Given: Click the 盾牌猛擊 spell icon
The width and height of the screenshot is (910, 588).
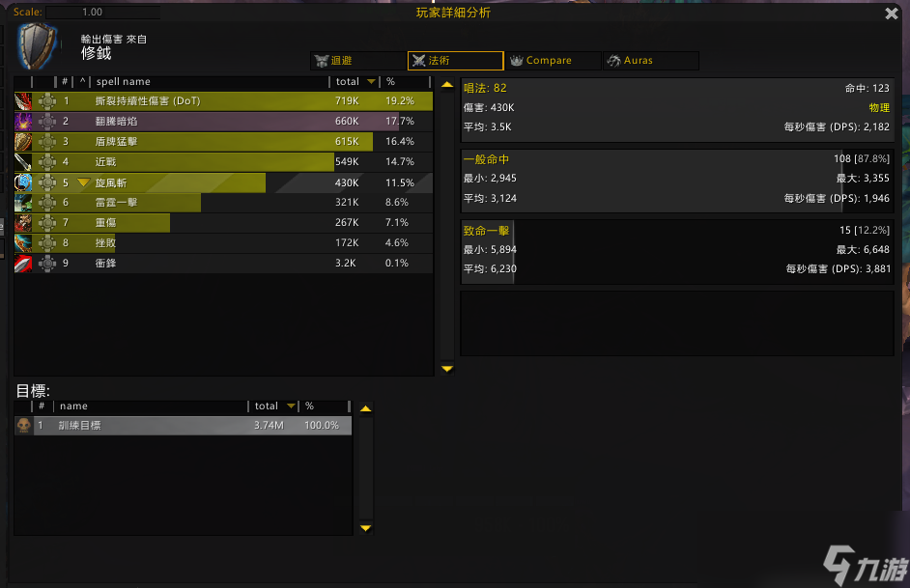Looking at the screenshot, I should pyautogui.click(x=23, y=142).
